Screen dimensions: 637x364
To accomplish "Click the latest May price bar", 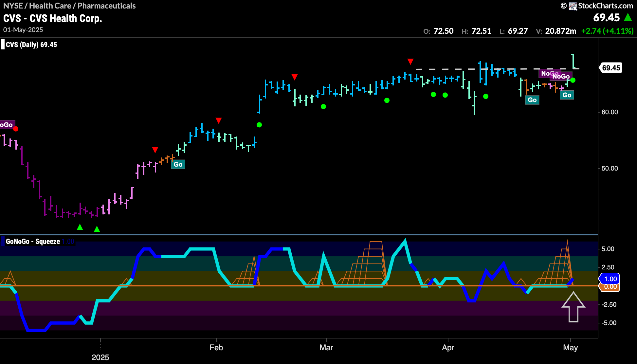I will click(x=573, y=62).
